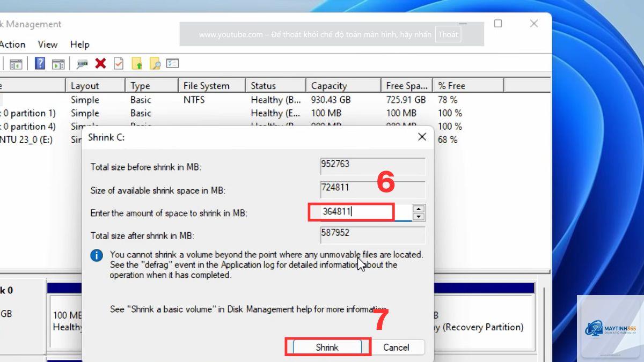Click the % Free column header
The image size is (644, 362).
(468, 86)
